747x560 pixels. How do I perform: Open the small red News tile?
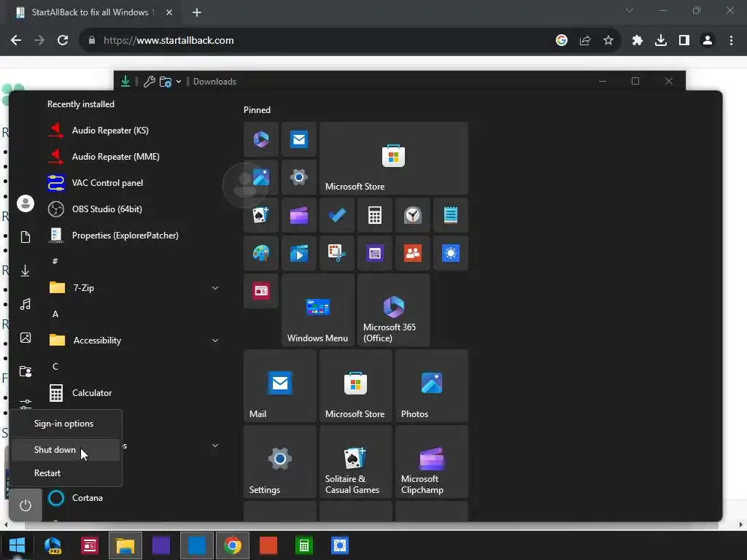click(x=261, y=291)
